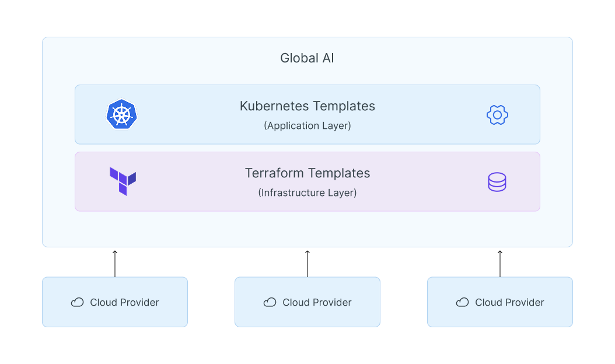The width and height of the screenshot is (615, 364).
Task: Expand the Kubernetes Templates panel
Action: [x=307, y=106]
